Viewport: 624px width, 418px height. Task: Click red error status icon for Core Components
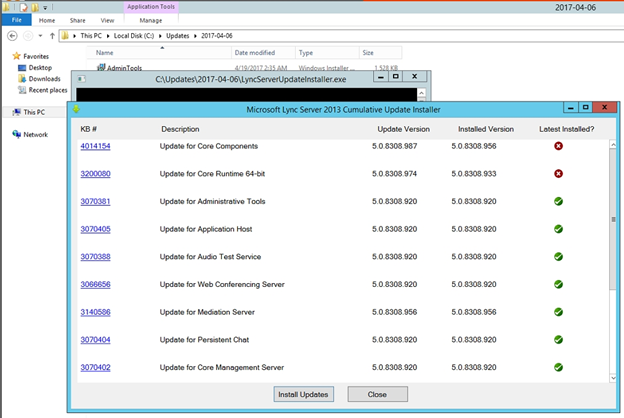(558, 146)
